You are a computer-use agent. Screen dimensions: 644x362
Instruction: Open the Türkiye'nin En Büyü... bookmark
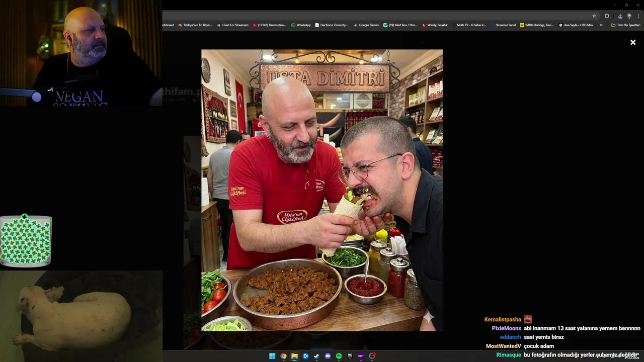point(195,25)
